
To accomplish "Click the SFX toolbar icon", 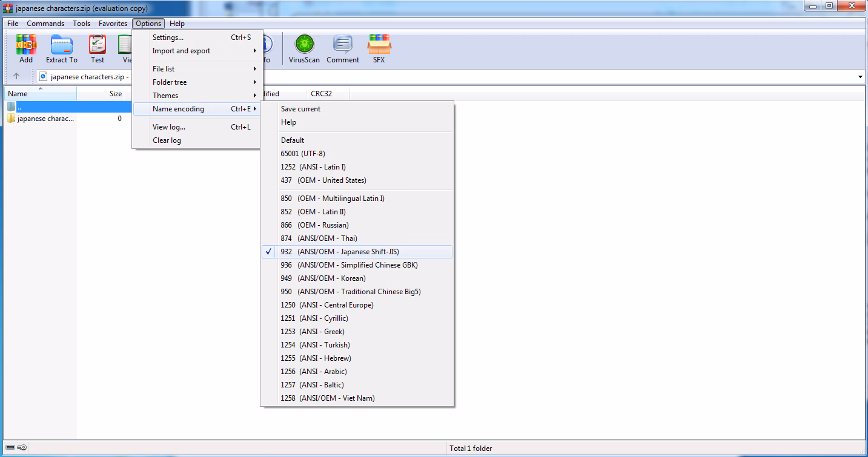I will [379, 49].
